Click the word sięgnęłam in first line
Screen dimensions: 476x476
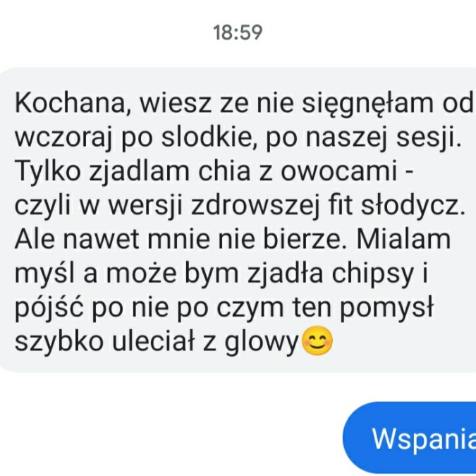pos(368,105)
